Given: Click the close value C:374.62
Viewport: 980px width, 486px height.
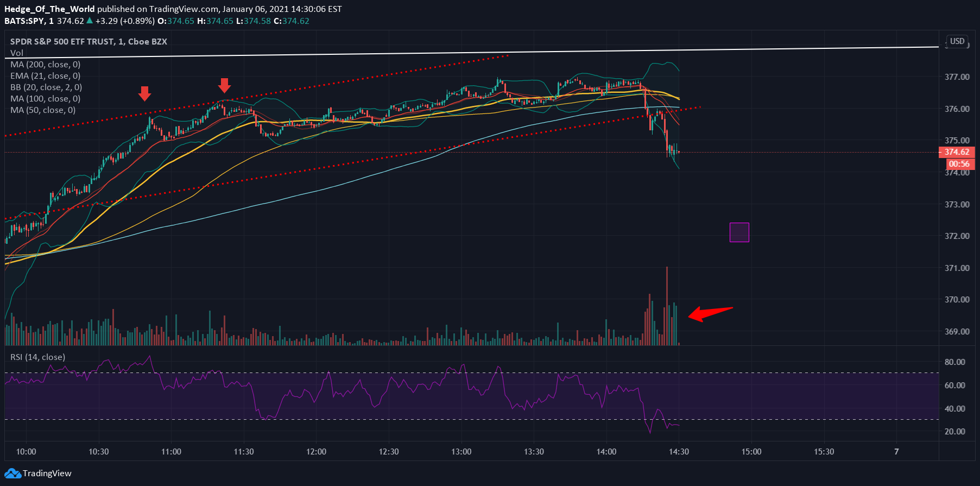Looking at the screenshot, I should [x=292, y=21].
